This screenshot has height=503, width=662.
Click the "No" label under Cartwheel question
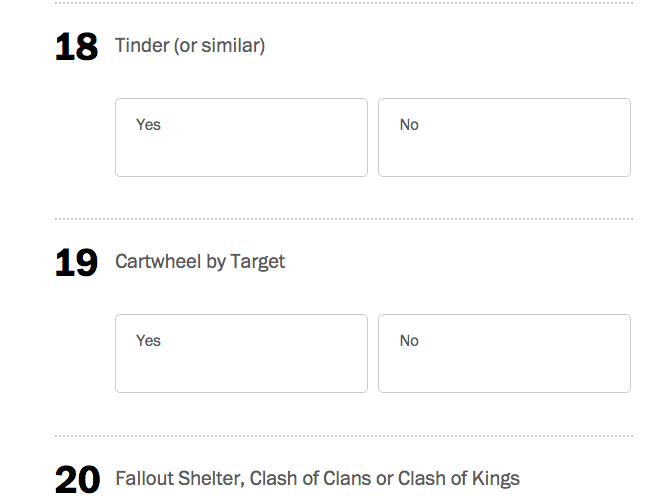pos(409,341)
